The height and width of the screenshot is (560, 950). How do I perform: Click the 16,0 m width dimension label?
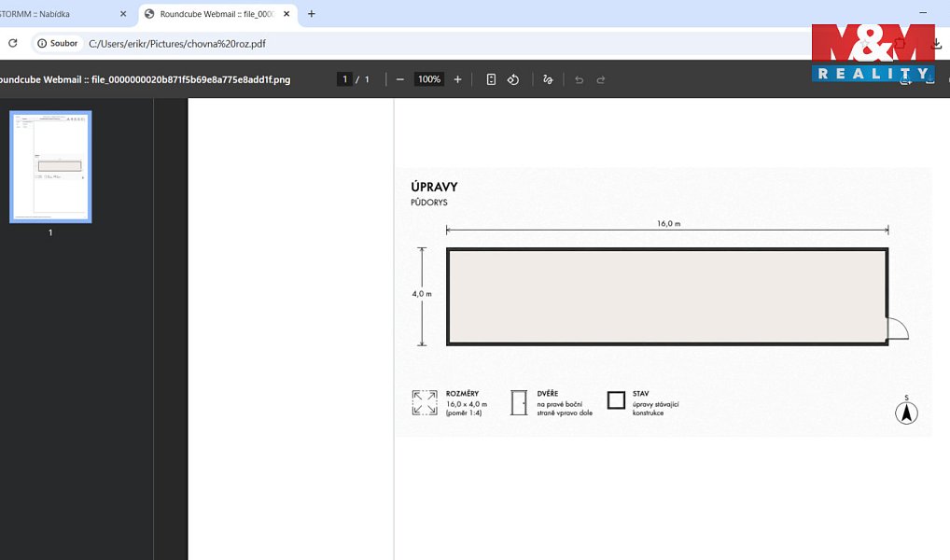[669, 223]
